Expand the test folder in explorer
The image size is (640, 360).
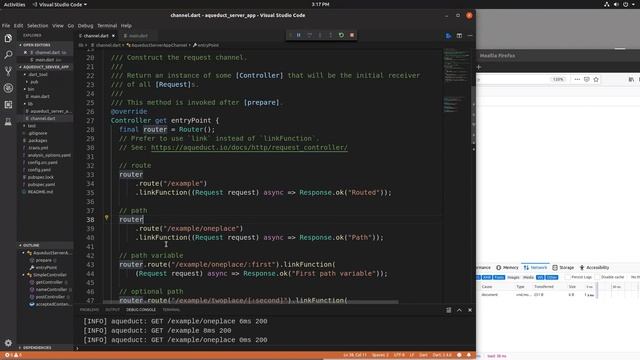30,126
